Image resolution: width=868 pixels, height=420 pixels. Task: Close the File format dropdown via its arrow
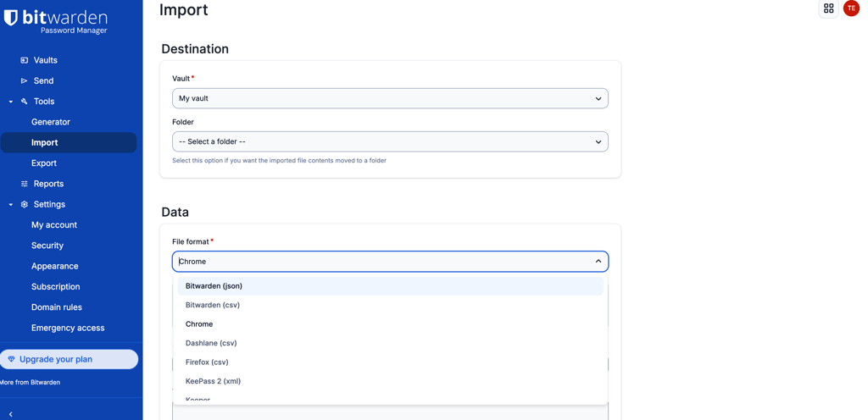coord(598,262)
